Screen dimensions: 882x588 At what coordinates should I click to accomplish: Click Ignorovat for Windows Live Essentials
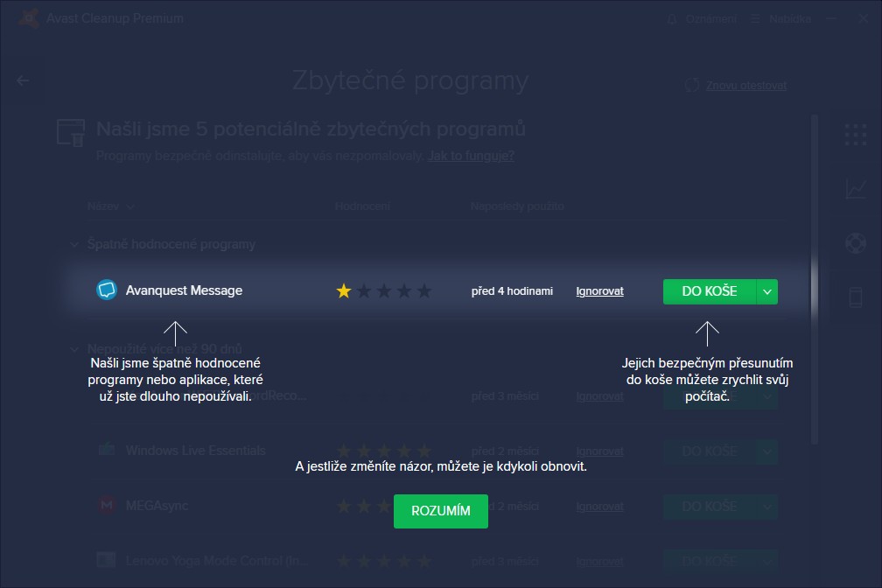(x=599, y=451)
